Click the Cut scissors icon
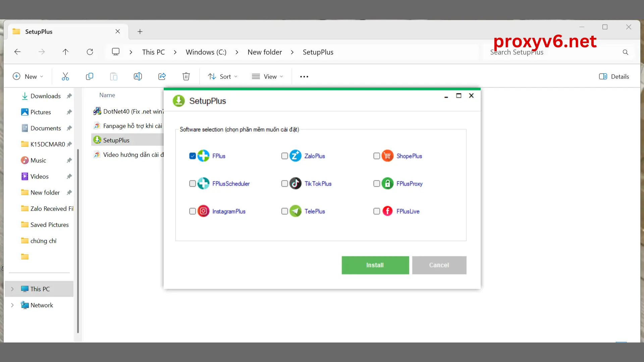This screenshot has width=644, height=362. (x=65, y=76)
